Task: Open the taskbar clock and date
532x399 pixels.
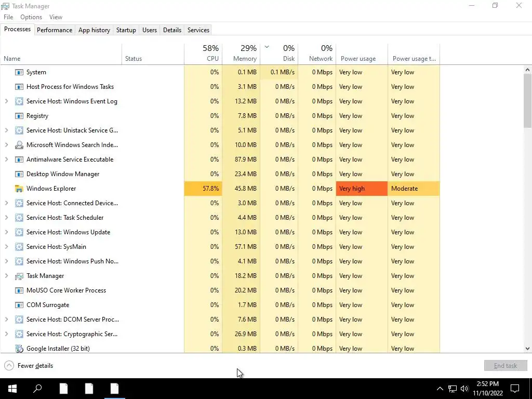Action: 488,389
